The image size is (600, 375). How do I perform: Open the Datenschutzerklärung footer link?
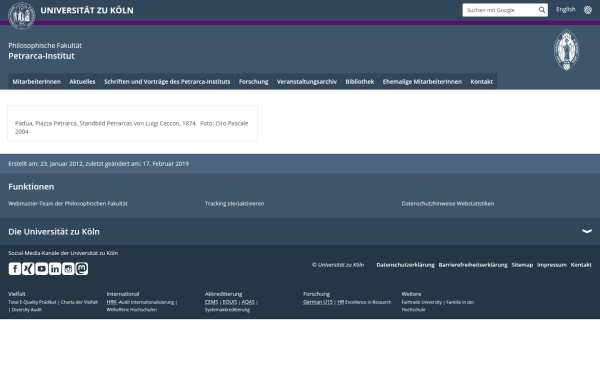pyautogui.click(x=405, y=265)
